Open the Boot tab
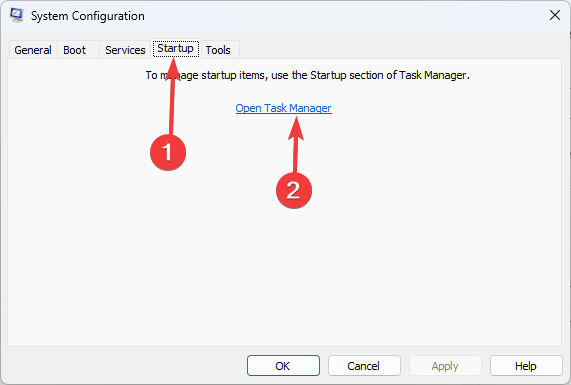Screen dimensions: 571x385 74,50
